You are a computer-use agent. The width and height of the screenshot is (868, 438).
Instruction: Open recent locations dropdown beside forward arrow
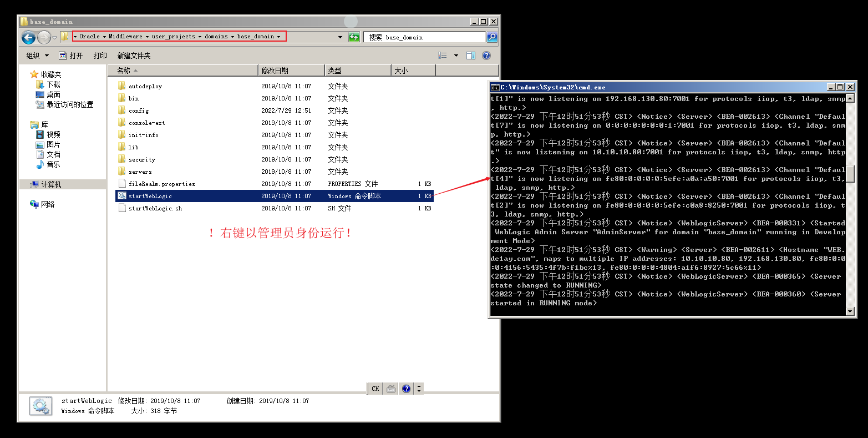pyautogui.click(x=54, y=38)
